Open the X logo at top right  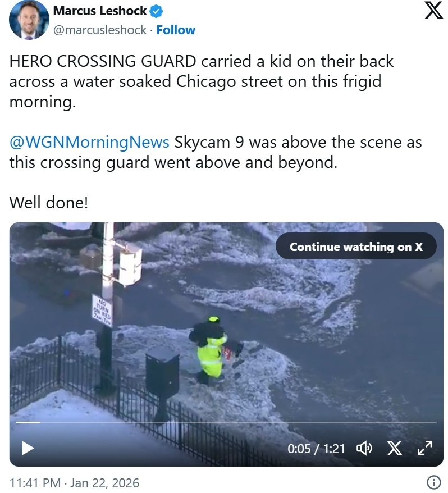click(x=433, y=10)
